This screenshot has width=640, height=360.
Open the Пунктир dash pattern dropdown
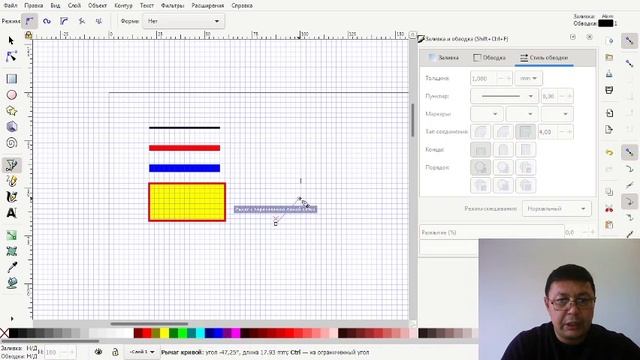pyautogui.click(x=504, y=96)
